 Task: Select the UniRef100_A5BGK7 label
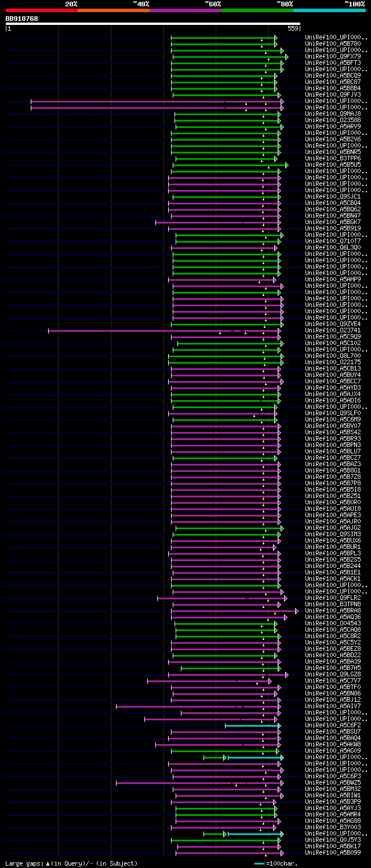pyautogui.click(x=333, y=222)
